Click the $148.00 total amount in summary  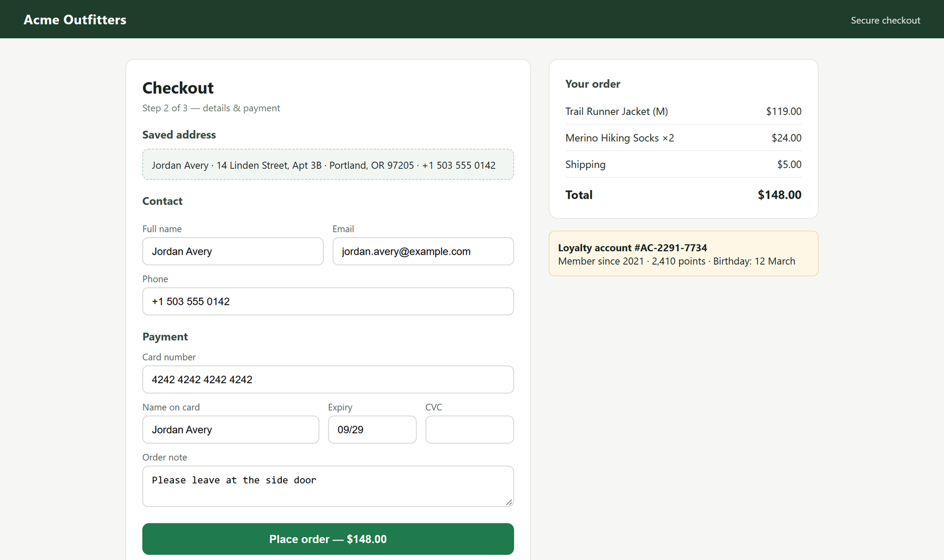pos(779,195)
